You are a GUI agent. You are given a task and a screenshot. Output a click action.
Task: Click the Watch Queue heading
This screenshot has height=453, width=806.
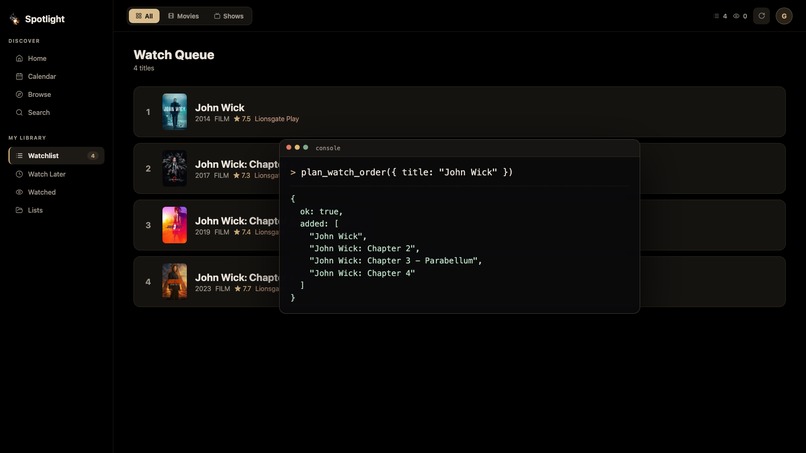click(174, 55)
